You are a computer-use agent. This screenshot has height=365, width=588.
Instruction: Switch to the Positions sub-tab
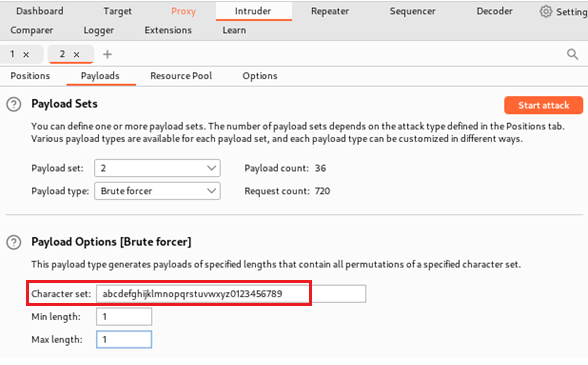(x=30, y=76)
